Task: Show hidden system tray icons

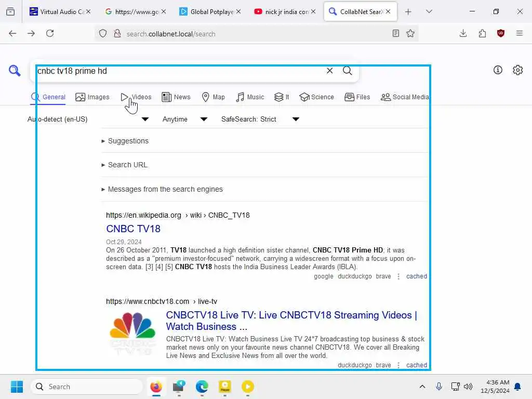Action: pos(422,387)
